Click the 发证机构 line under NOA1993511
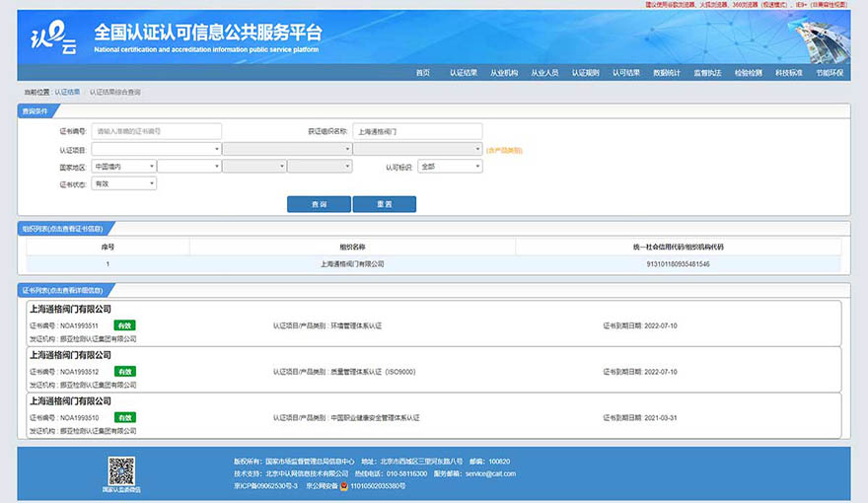 pyautogui.click(x=83, y=338)
